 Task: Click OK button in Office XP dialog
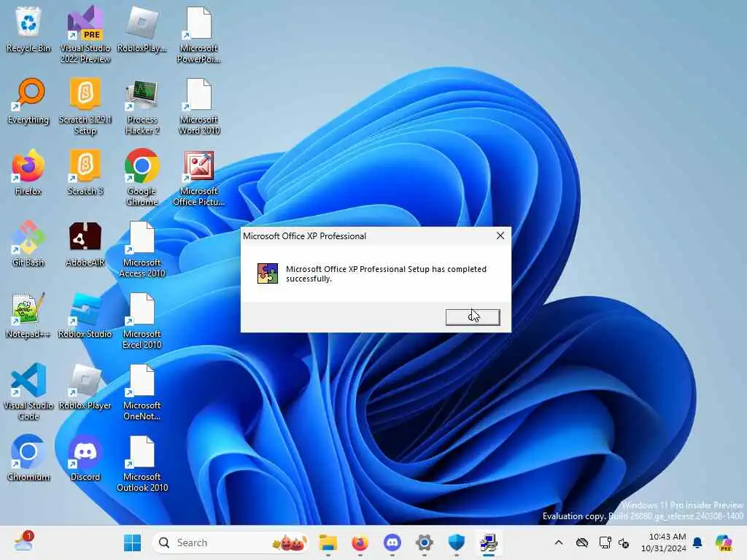pyautogui.click(x=473, y=317)
